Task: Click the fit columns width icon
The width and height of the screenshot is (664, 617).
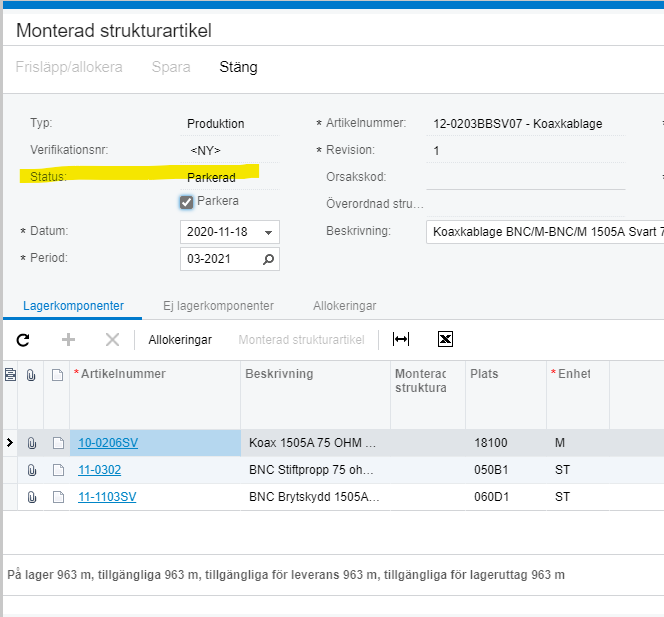Action: click(x=401, y=340)
